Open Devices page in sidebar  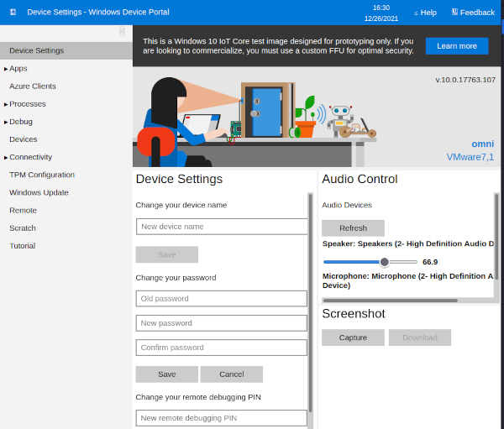tap(24, 139)
